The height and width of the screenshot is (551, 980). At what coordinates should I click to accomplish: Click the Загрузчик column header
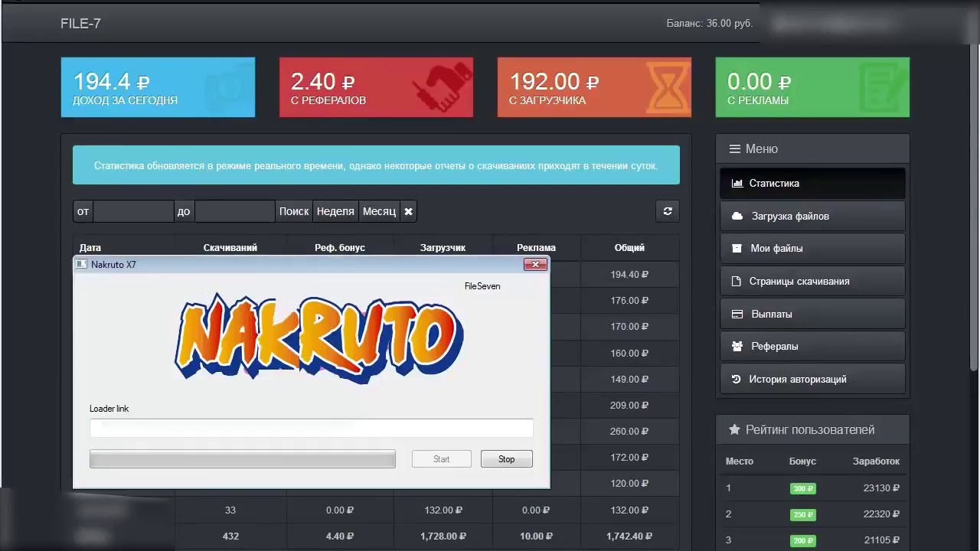(x=443, y=248)
